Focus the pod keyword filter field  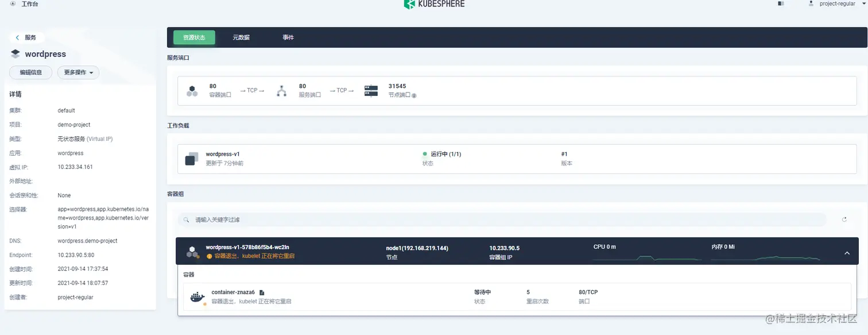(502, 220)
